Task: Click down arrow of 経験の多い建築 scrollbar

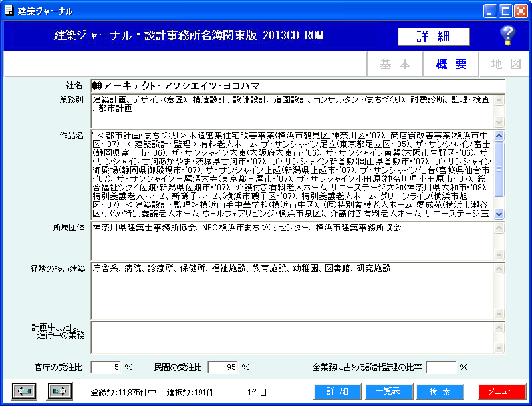Action: (499, 313)
